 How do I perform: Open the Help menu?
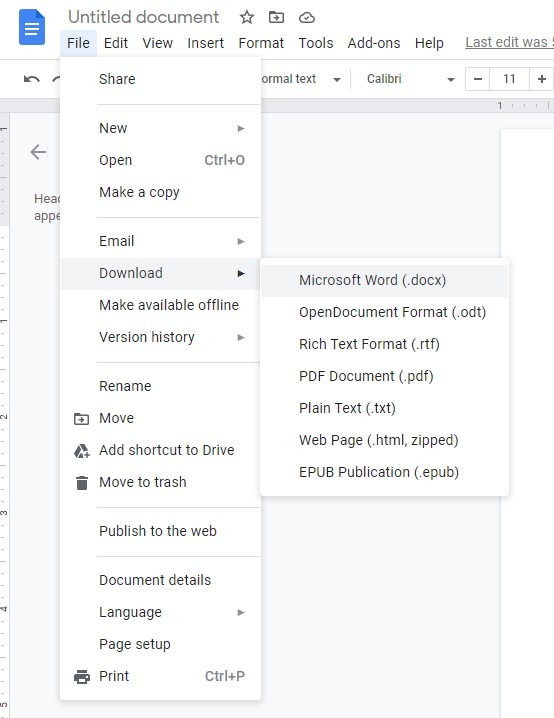(x=429, y=43)
